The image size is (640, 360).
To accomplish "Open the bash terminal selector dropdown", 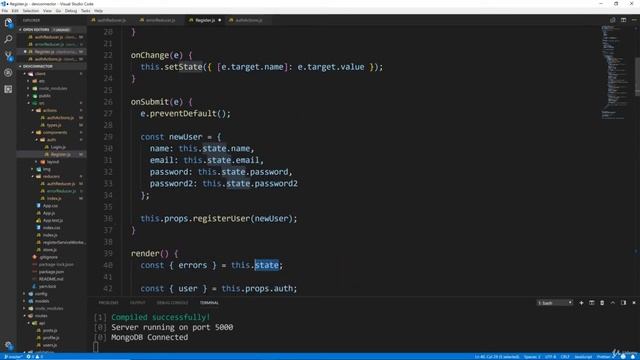I will (x=555, y=303).
